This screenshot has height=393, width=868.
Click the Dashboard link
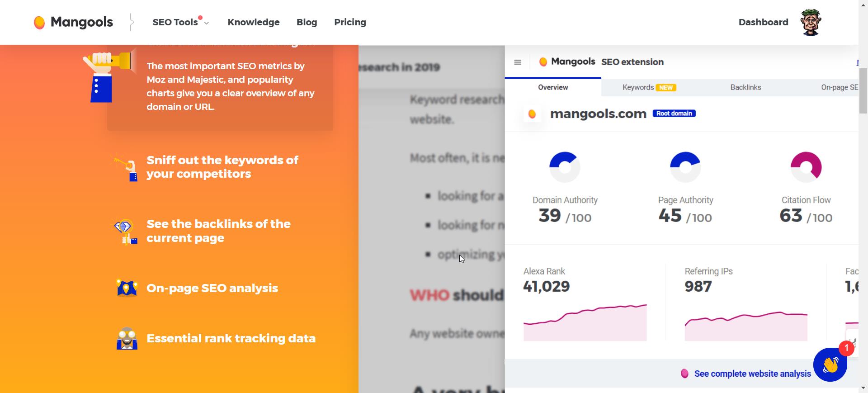click(x=763, y=22)
